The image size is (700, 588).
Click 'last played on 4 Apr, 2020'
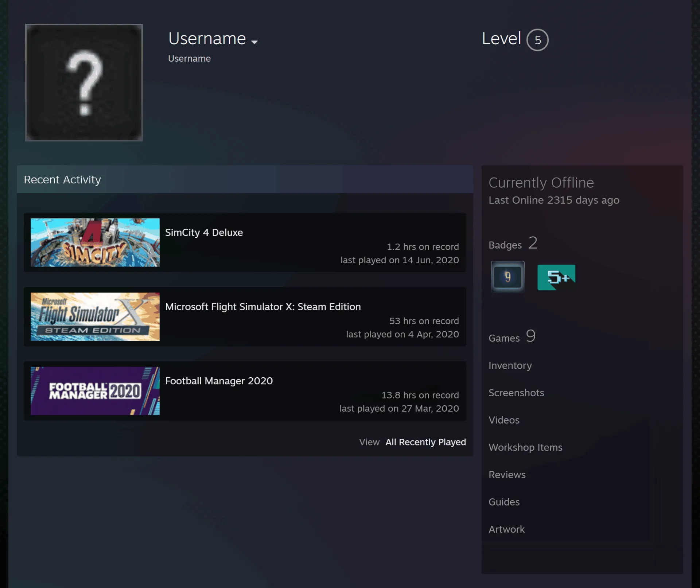(x=402, y=334)
